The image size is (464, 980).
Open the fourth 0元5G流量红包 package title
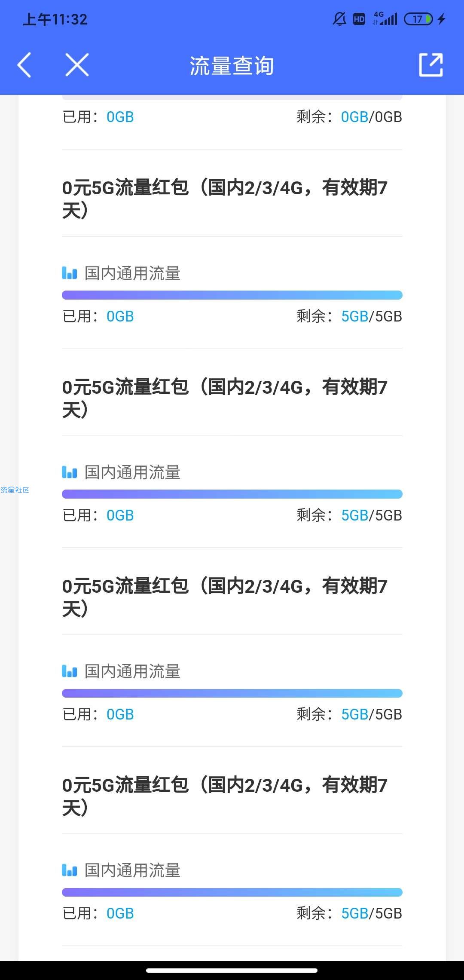225,796
